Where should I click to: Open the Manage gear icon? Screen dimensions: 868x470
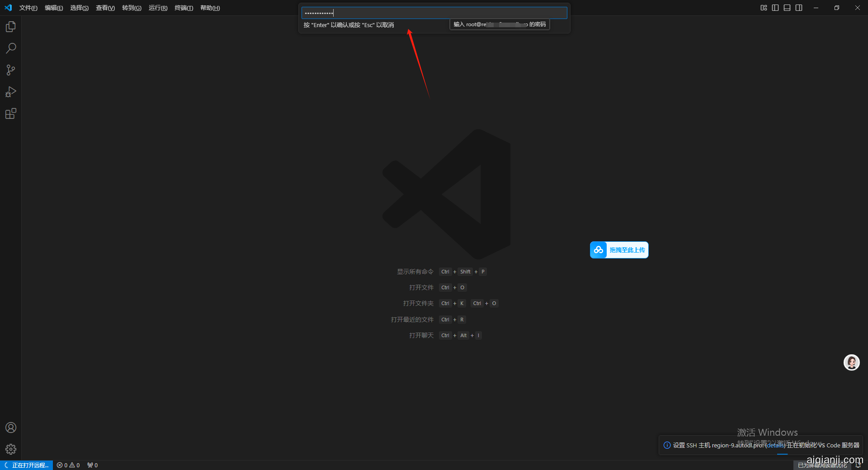coord(11,449)
